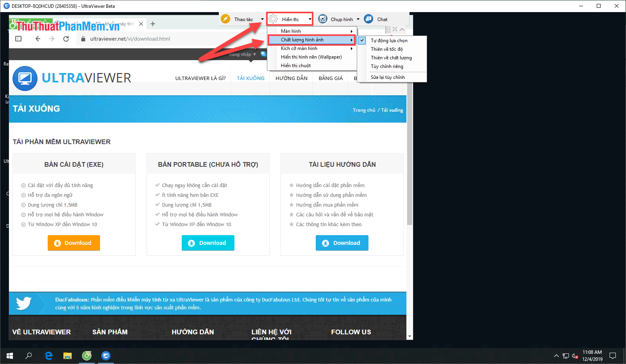Click the UltraViewer monitor logo
This screenshot has width=626, height=364.
coord(25,78)
